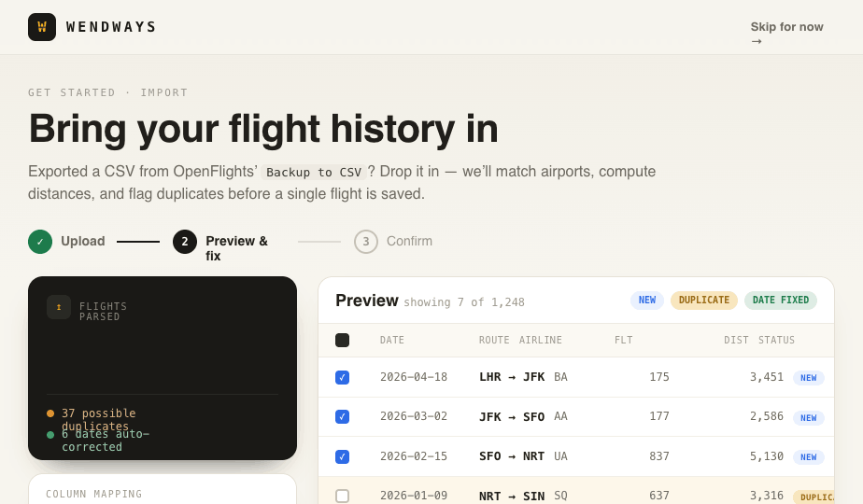Click the NEW status badge for flight 175
Image resolution: width=863 pixels, height=504 pixels.
coord(809,378)
